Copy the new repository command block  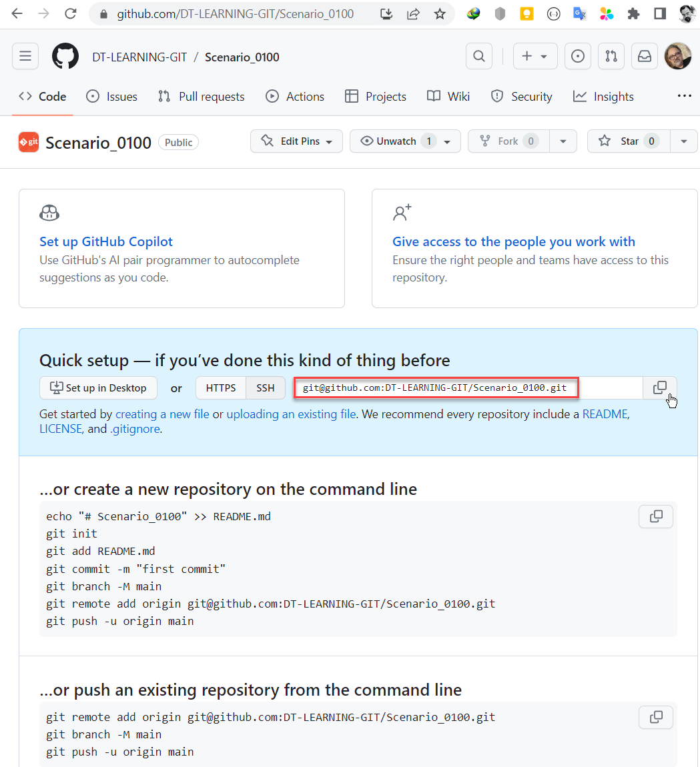pyautogui.click(x=655, y=516)
